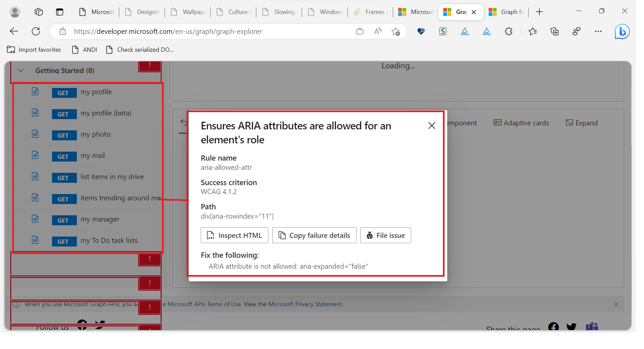Viewport: 644px width, 349px height.
Task: Switch to the Frames tab
Action: [371, 12]
